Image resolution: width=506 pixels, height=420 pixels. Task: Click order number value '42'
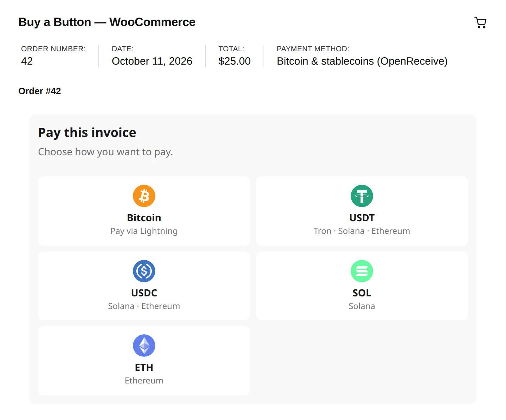[x=27, y=61]
